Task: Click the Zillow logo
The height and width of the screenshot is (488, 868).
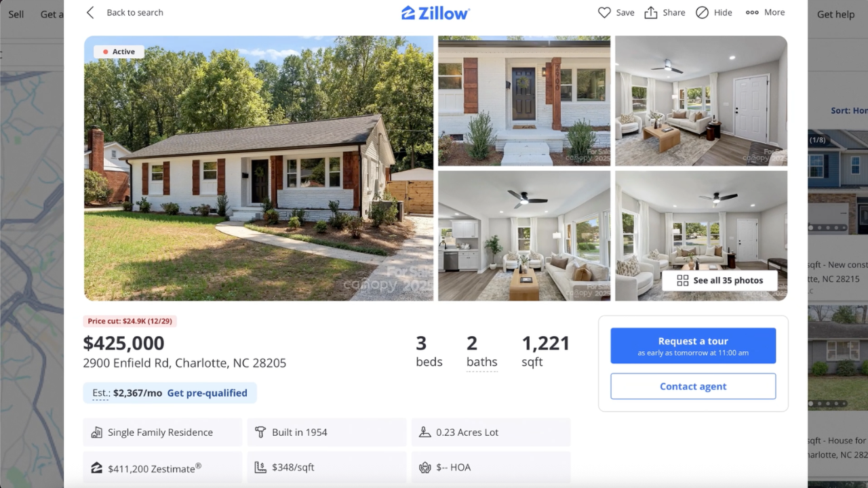Action: click(x=435, y=13)
